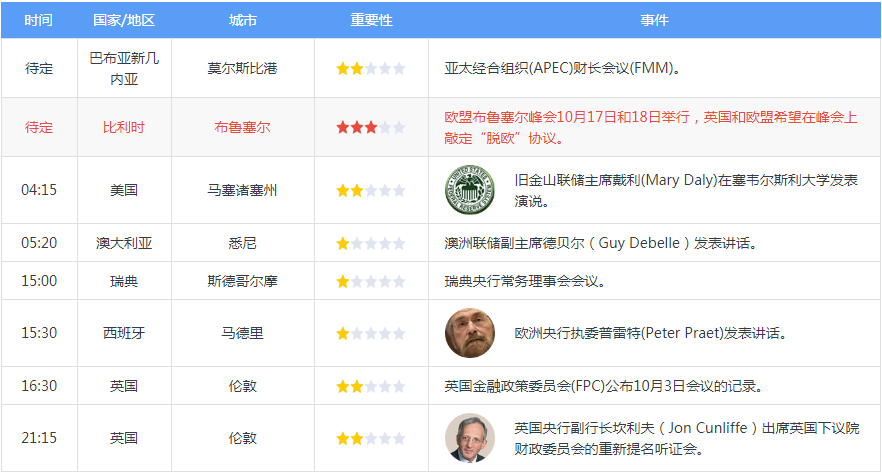The width and height of the screenshot is (882, 473).
Task: Click the 巴布亚新几内亚 country cell
Action: point(124,69)
